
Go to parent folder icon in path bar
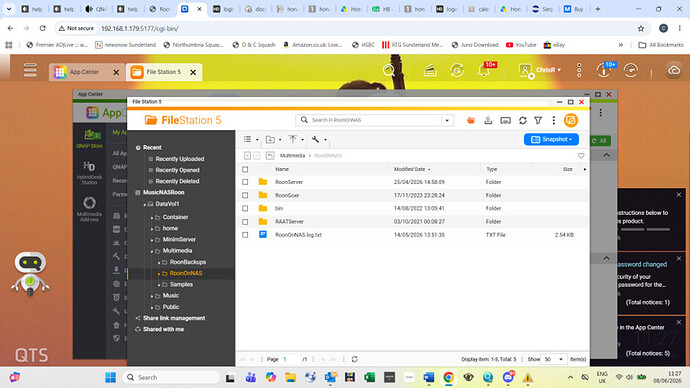270,156
